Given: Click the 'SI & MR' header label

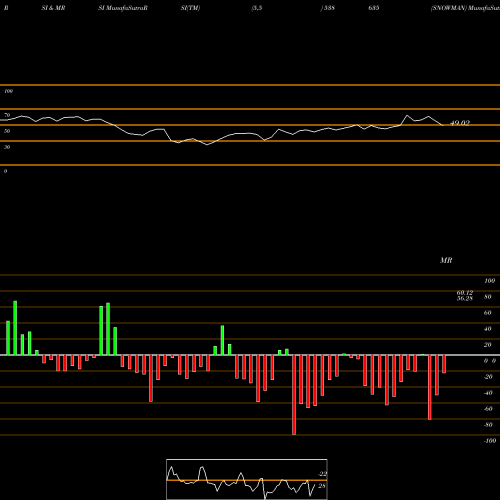Looking at the screenshot, I should point(53,8).
